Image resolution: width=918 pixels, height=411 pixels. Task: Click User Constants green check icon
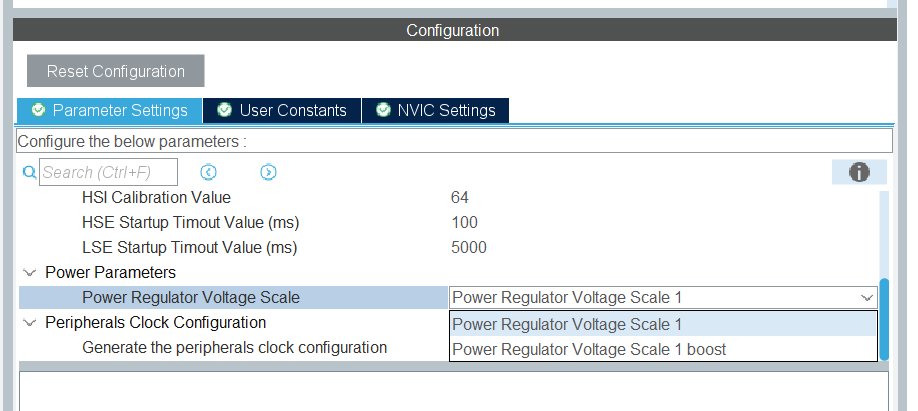pos(224,110)
